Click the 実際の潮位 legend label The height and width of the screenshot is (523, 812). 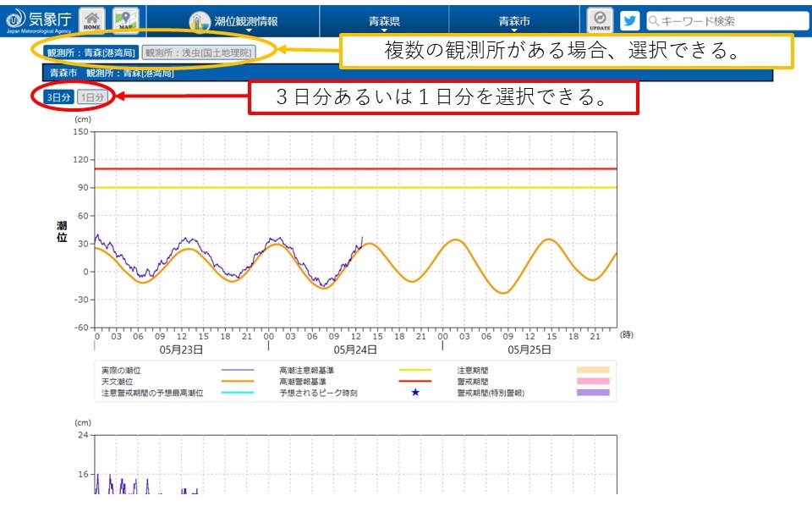(121, 370)
